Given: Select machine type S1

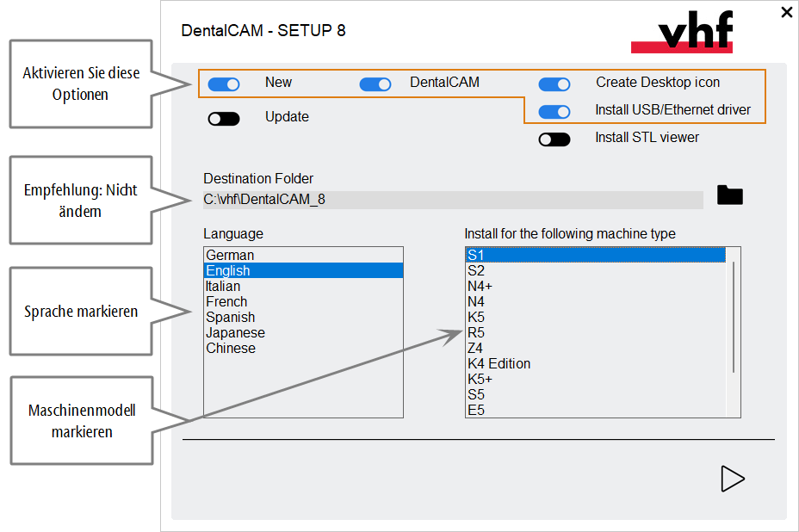Looking at the screenshot, I should [595, 255].
